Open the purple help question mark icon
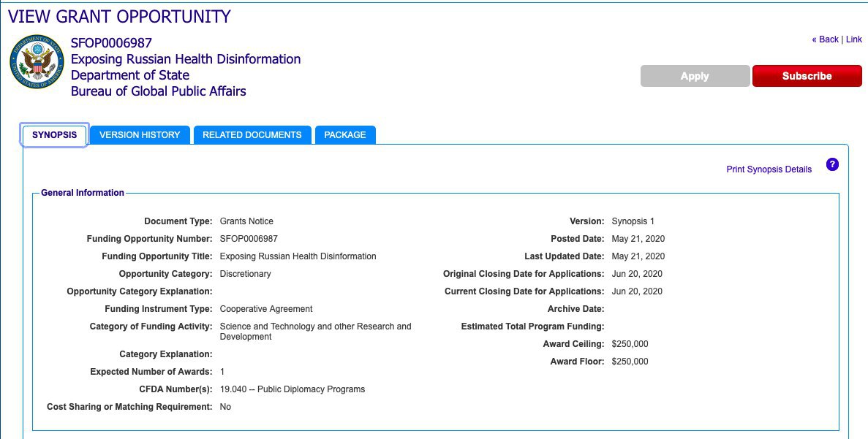Image resolution: width=868 pixels, height=439 pixels. click(832, 164)
